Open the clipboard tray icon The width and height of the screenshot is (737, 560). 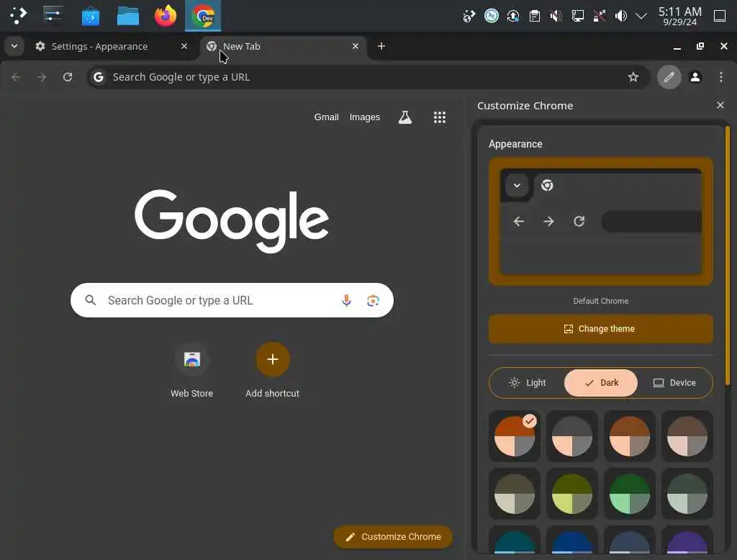(535, 16)
